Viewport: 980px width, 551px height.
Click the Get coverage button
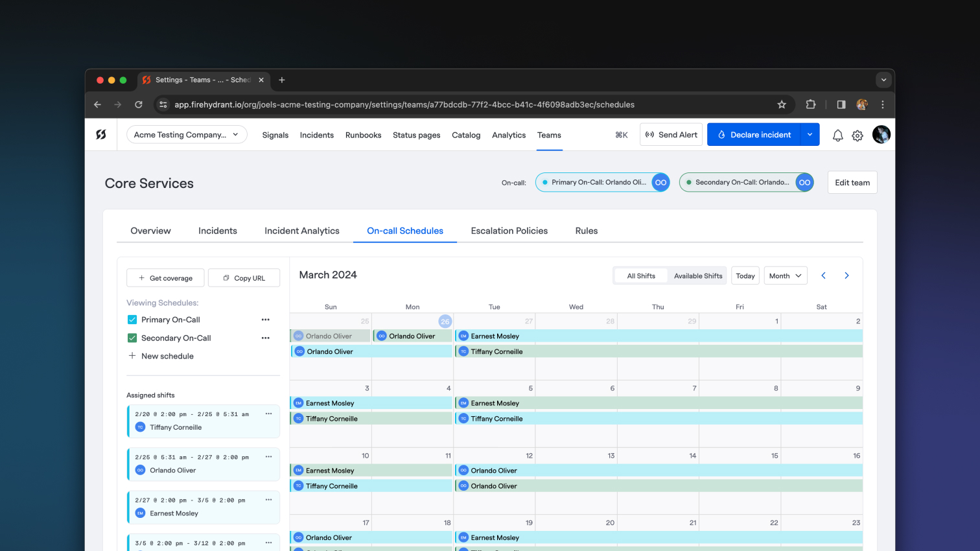[165, 278]
